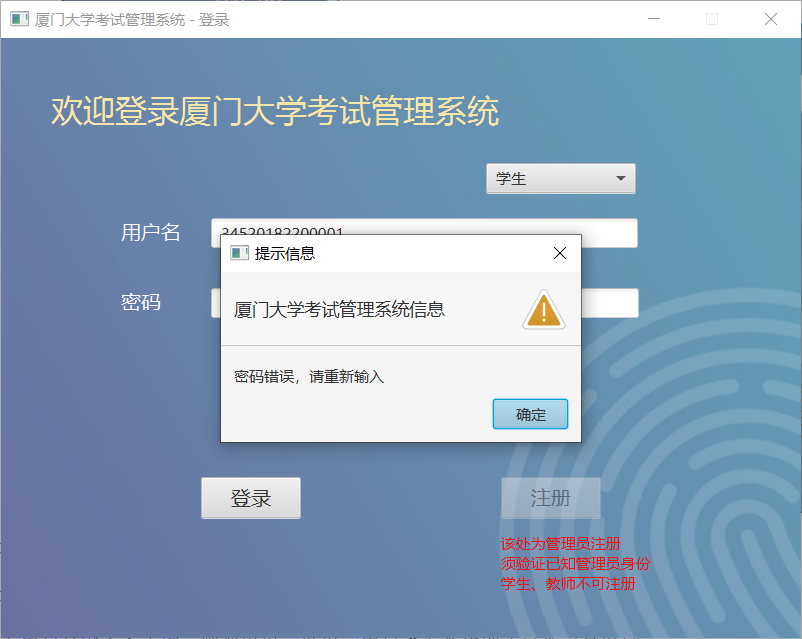Confirm the error with 确定 button
Viewport: 802px width, 639px height.
(x=530, y=414)
